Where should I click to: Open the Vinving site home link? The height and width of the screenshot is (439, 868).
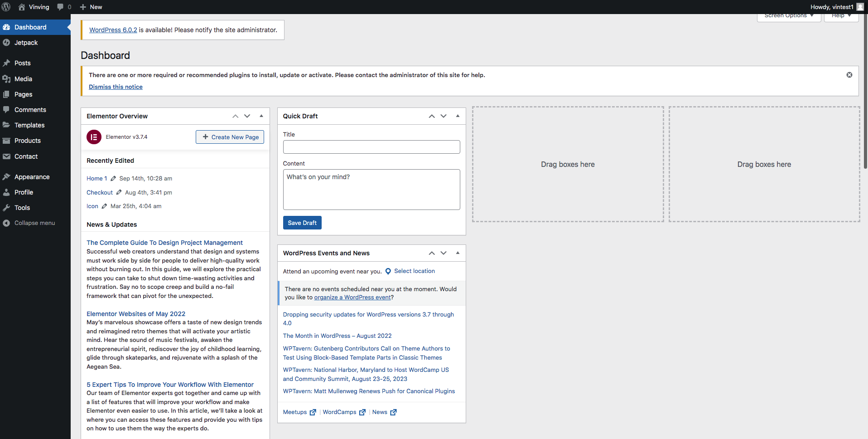pyautogui.click(x=34, y=7)
